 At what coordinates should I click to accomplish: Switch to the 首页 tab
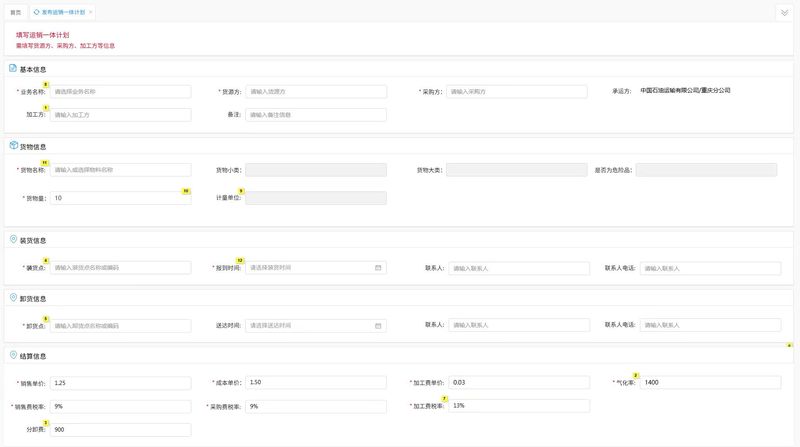15,12
